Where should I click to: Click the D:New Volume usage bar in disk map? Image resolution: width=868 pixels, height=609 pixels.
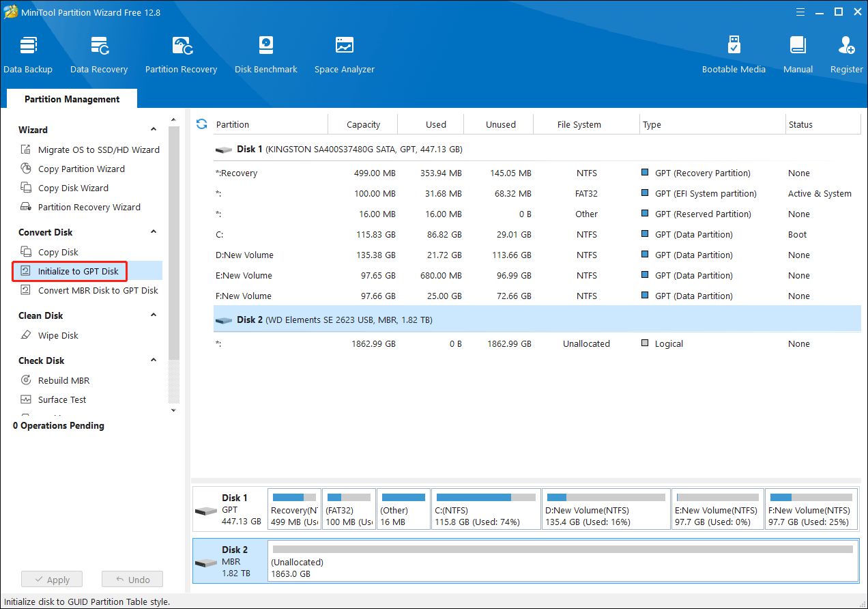click(x=606, y=498)
